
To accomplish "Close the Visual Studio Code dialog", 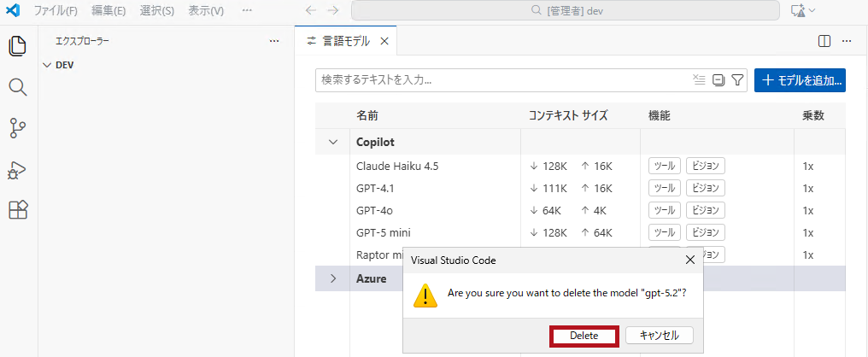I will click(x=689, y=260).
